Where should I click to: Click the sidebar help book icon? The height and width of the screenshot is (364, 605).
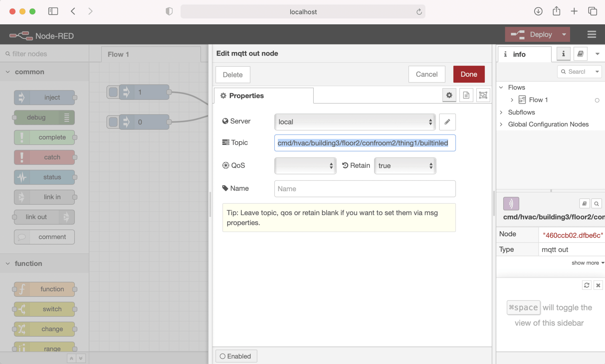click(x=580, y=54)
